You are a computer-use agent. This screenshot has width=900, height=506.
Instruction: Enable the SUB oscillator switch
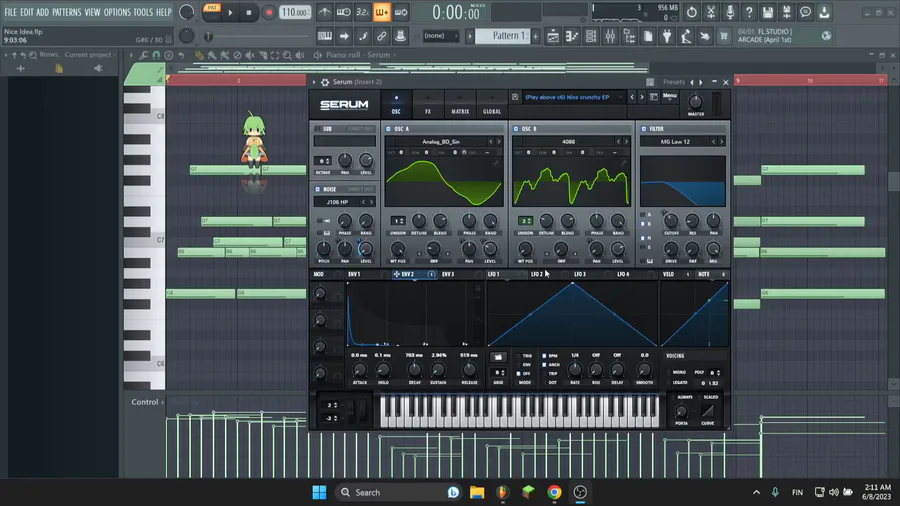pos(317,129)
